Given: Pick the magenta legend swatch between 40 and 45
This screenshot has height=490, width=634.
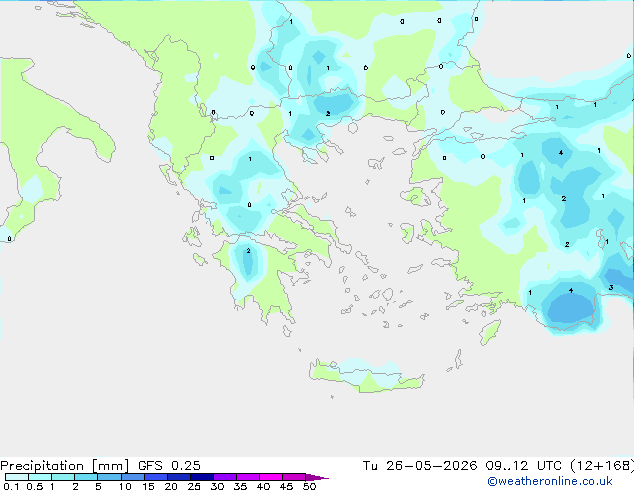Looking at the screenshot, I should point(271,477).
